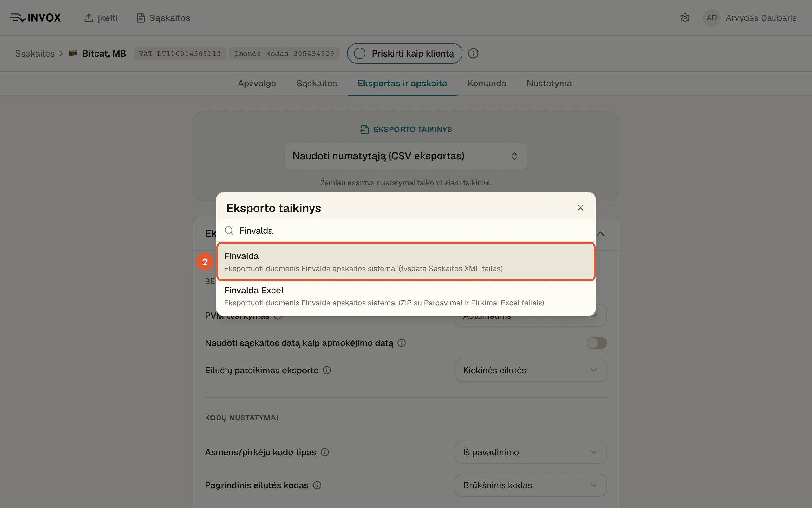Click the Žemiau esantys nustatymai taikomi šiam taikiniui text
Image resolution: width=812 pixels, height=508 pixels.
(406, 183)
